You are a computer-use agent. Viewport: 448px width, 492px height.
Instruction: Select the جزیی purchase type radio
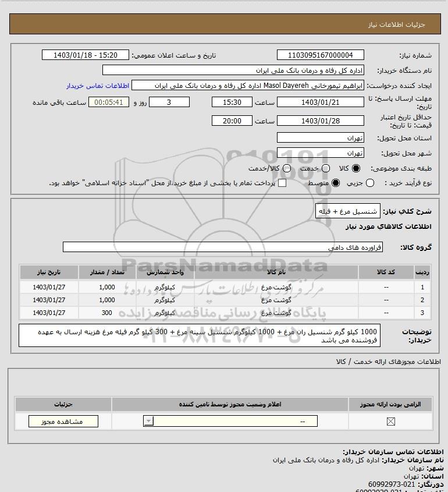point(370,183)
